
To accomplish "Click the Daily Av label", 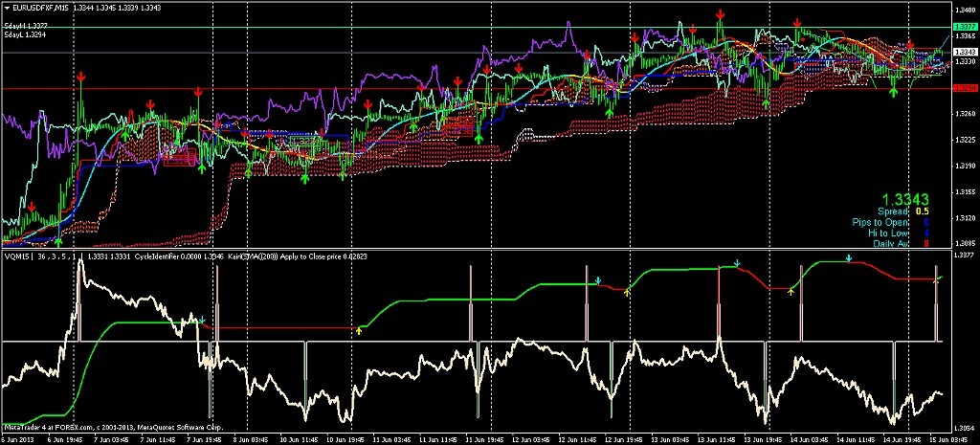I will [890, 244].
